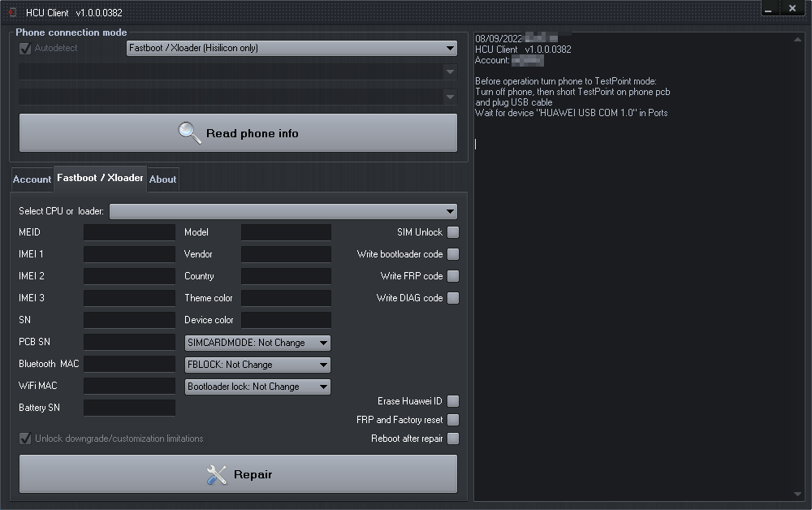This screenshot has height=510, width=812.
Task: Click the Battery SN input field
Action: pyautogui.click(x=129, y=408)
